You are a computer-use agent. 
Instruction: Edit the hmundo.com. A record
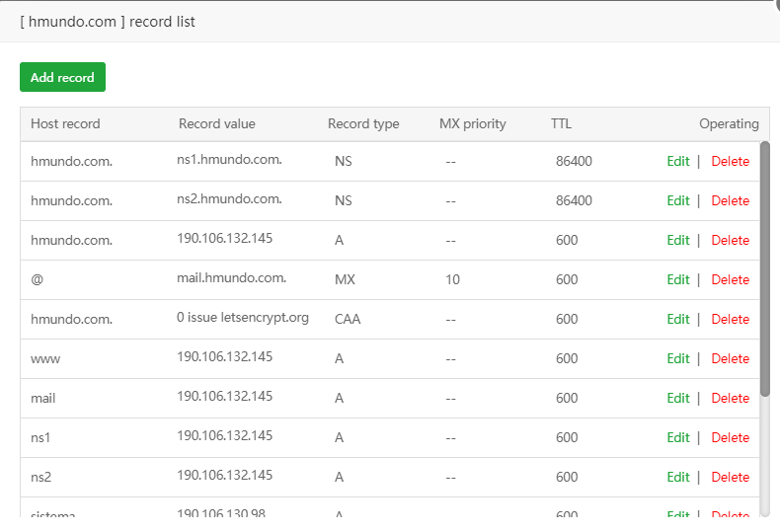coord(678,240)
